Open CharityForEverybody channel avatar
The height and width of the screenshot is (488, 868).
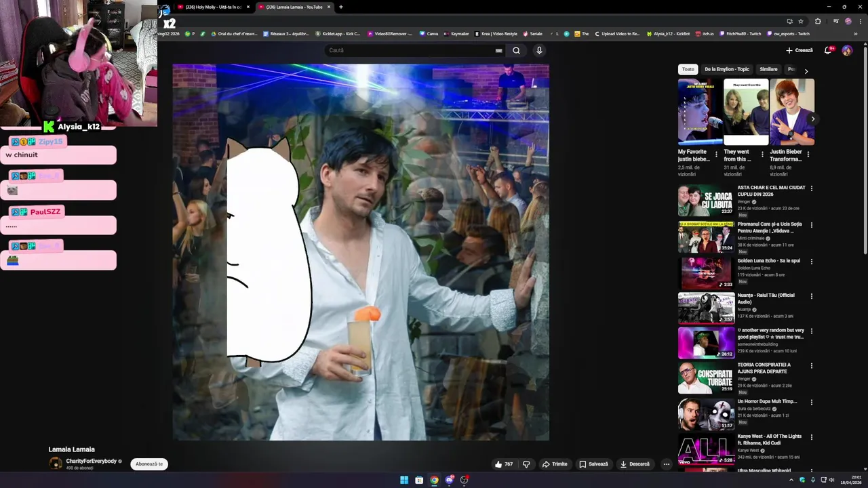[x=56, y=464]
